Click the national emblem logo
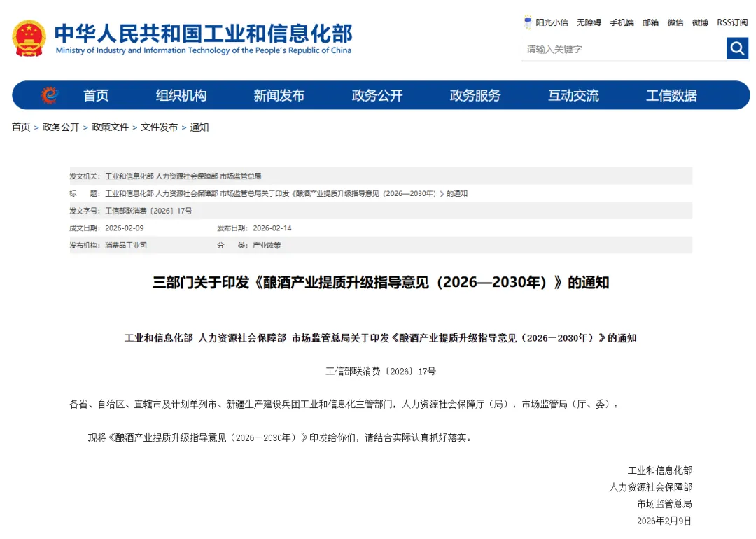Screen dimensions: 756x539 29,38
